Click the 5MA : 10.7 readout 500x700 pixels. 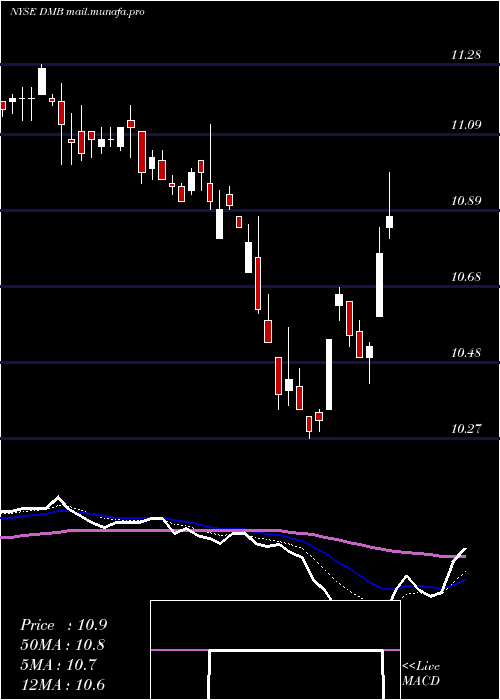pos(58,665)
